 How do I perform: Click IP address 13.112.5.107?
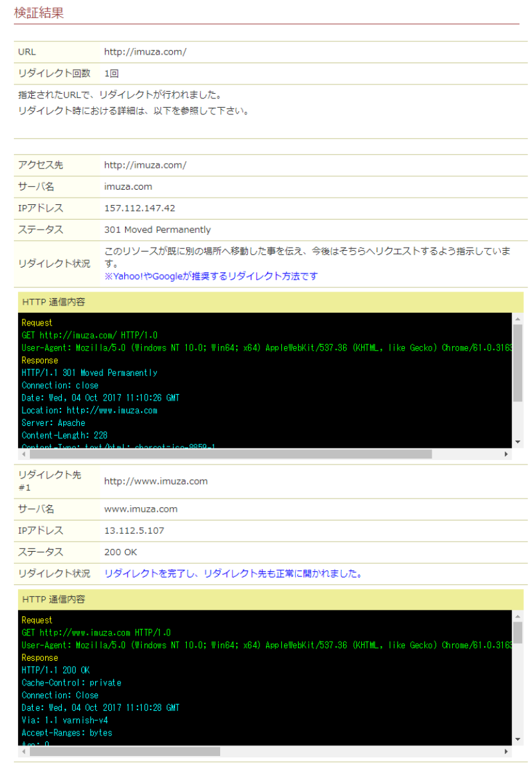tap(134, 531)
